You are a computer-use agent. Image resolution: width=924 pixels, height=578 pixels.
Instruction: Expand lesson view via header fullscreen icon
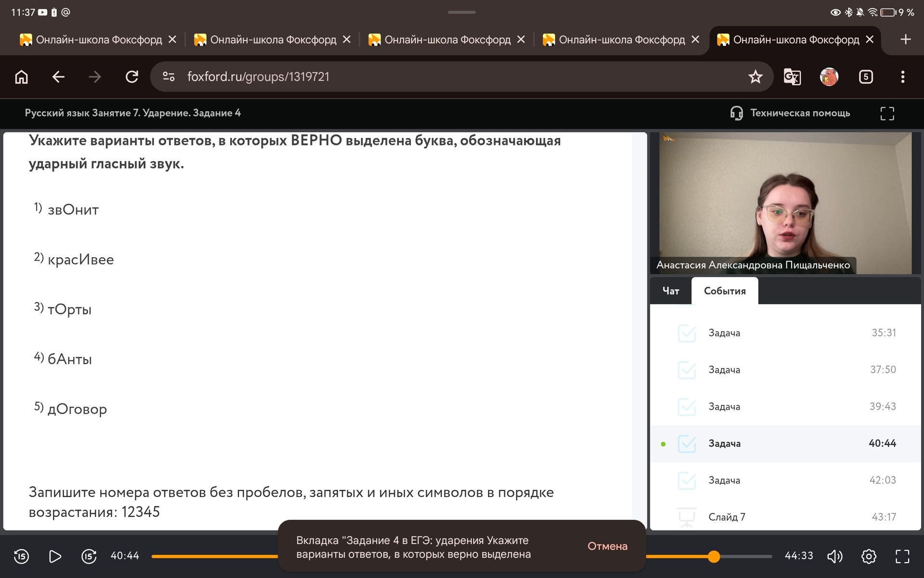(x=887, y=113)
